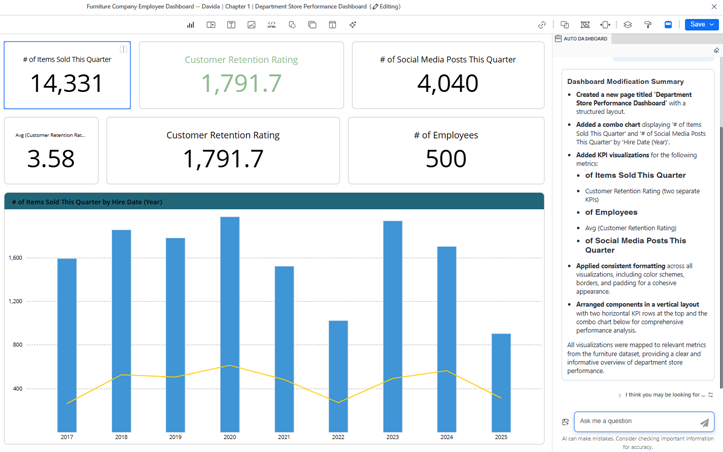
Task: Expand the 'I think you may be looking for' suggestion
Action: 664,395
